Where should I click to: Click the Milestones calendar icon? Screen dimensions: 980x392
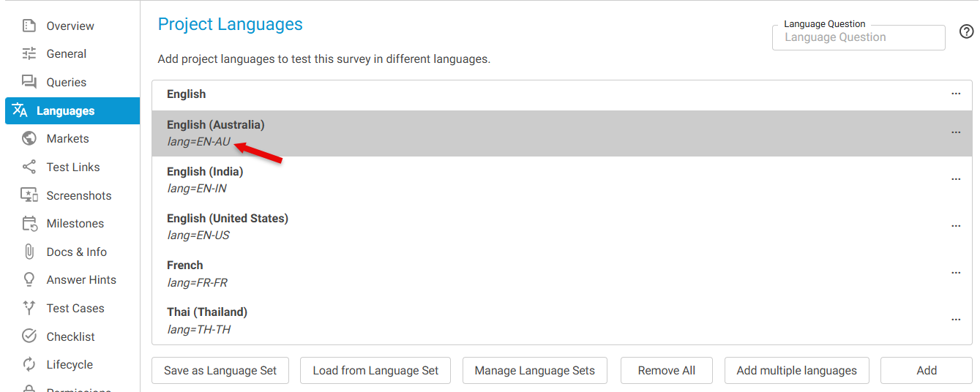(29, 224)
